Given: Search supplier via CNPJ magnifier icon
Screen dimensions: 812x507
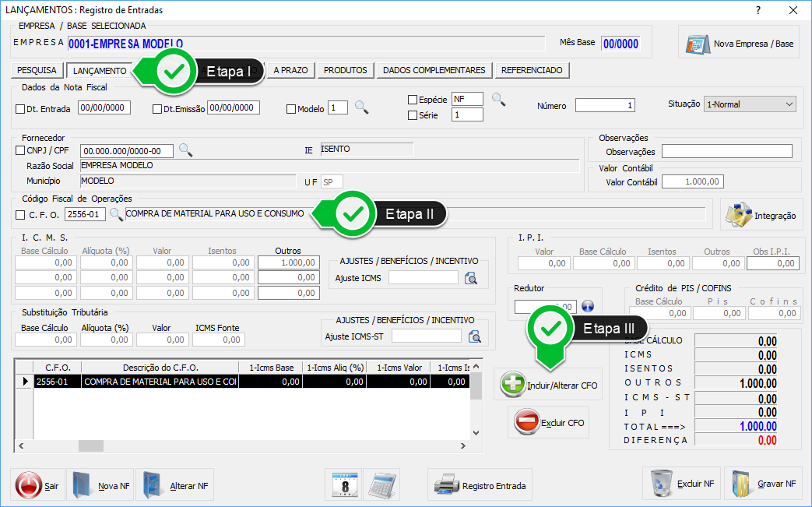Looking at the screenshot, I should point(185,150).
